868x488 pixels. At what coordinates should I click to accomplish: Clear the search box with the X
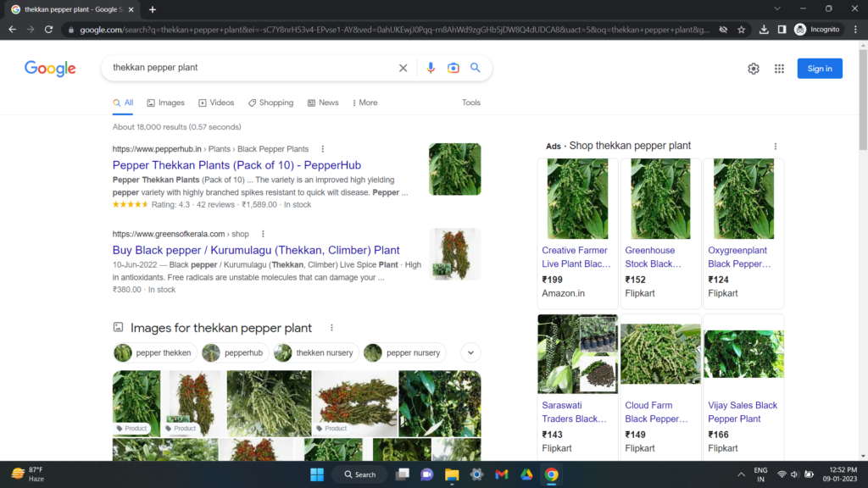403,68
